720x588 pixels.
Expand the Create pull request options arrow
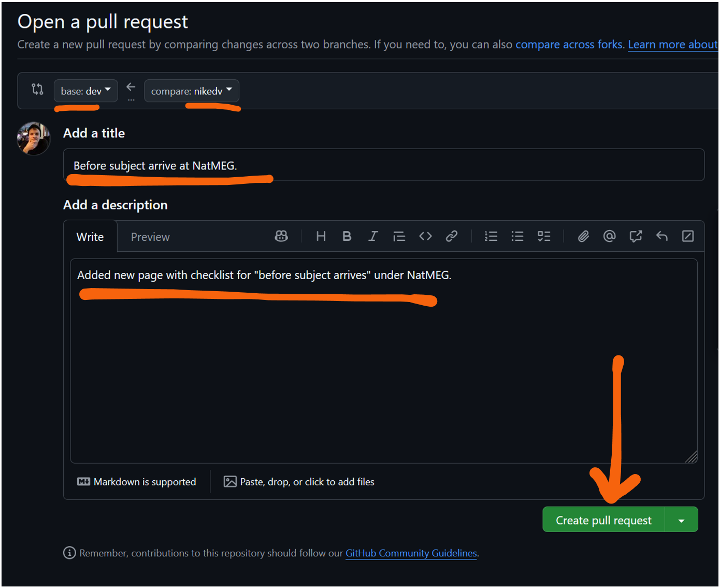[681, 520]
